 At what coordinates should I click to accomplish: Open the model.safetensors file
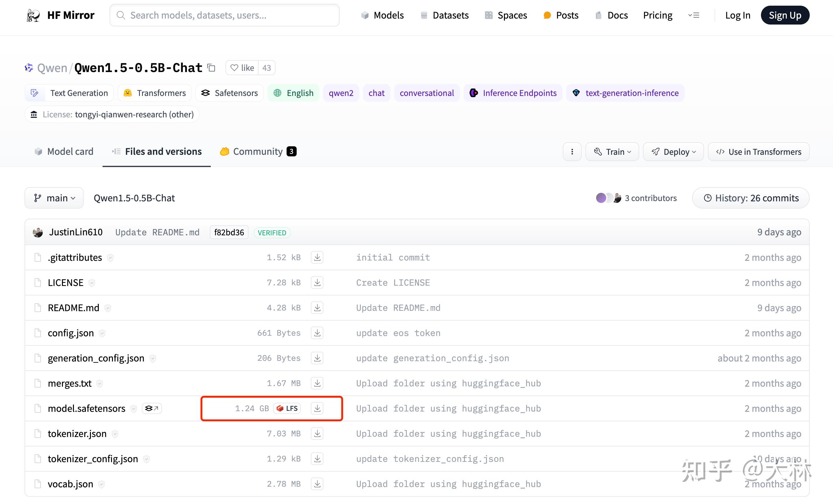(x=87, y=408)
